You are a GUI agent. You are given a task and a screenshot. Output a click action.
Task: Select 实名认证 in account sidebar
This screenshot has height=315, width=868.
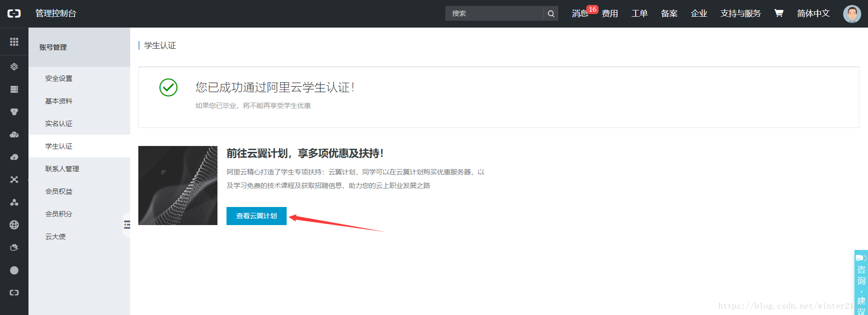click(80, 123)
